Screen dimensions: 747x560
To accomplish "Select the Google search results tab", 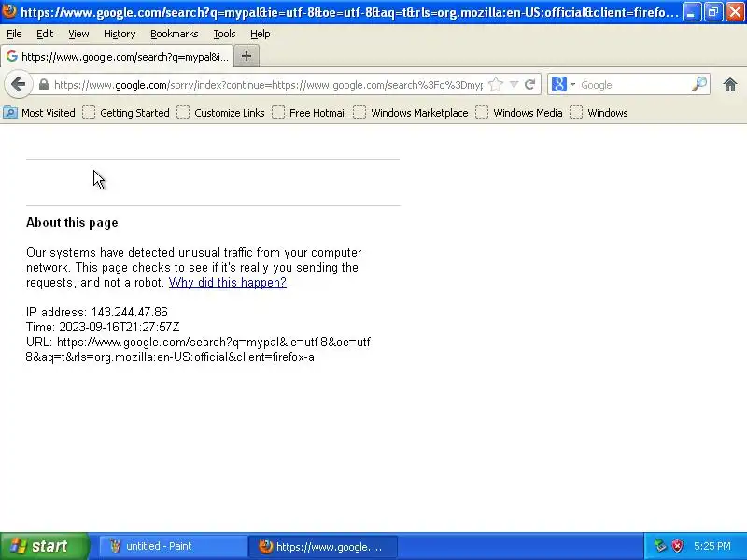I will [118, 57].
